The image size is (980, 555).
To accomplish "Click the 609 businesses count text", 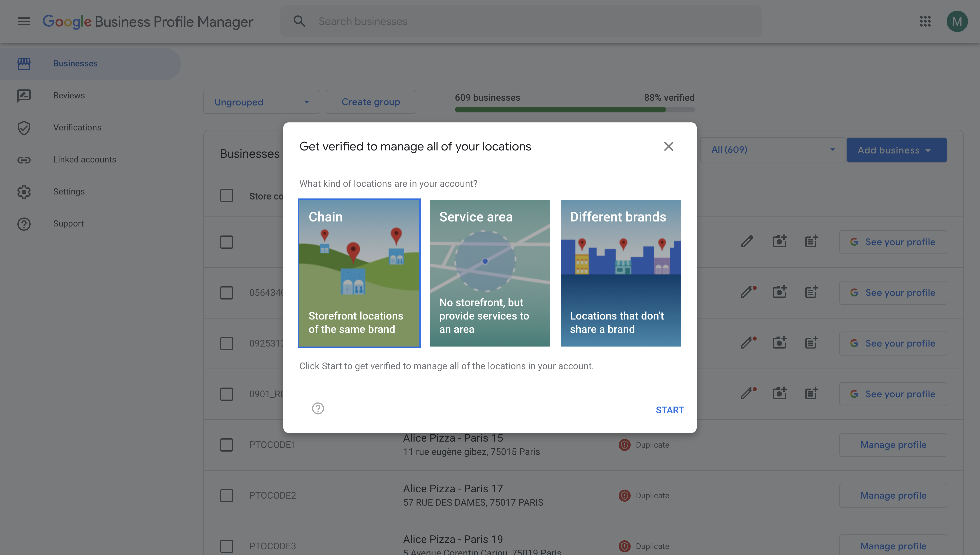I will (x=487, y=98).
